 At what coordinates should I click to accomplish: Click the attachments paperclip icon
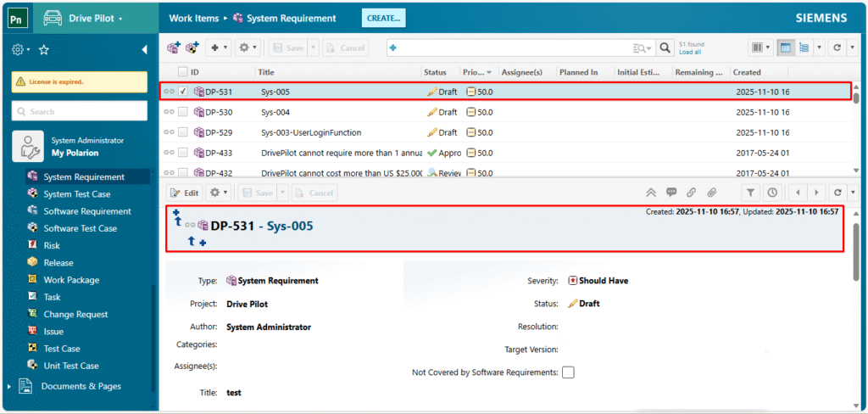click(x=713, y=193)
